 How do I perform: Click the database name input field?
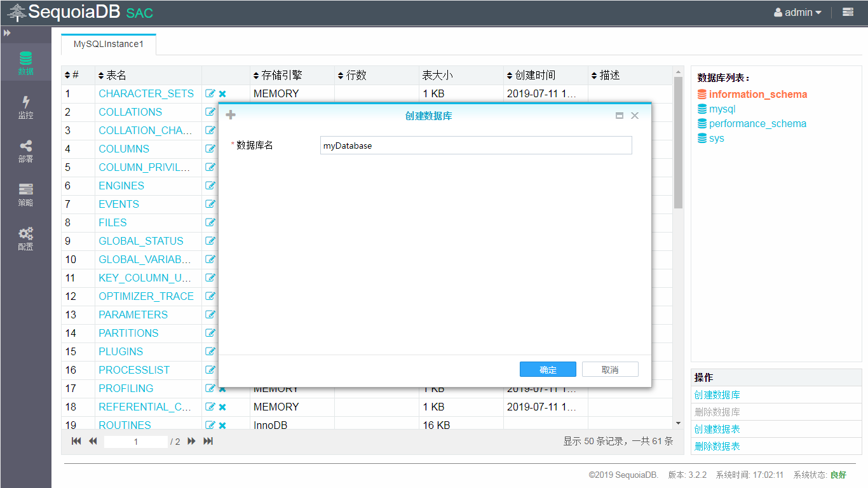476,146
